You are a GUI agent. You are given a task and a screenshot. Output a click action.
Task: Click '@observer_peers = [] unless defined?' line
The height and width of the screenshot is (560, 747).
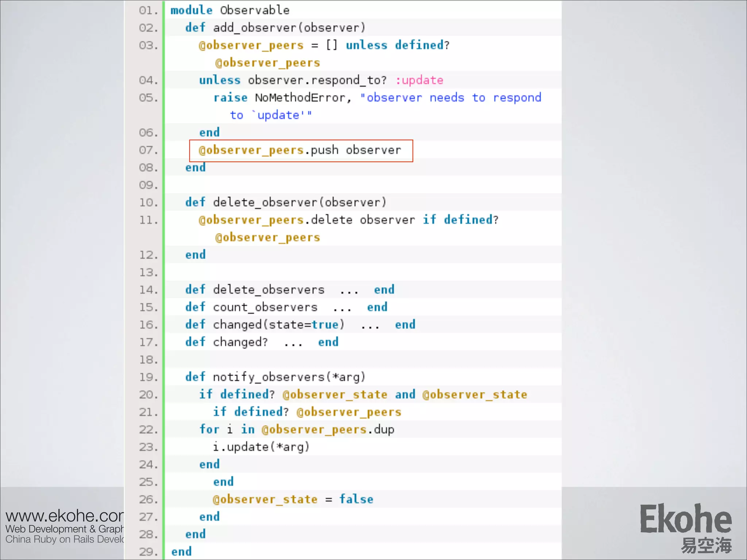click(x=324, y=45)
